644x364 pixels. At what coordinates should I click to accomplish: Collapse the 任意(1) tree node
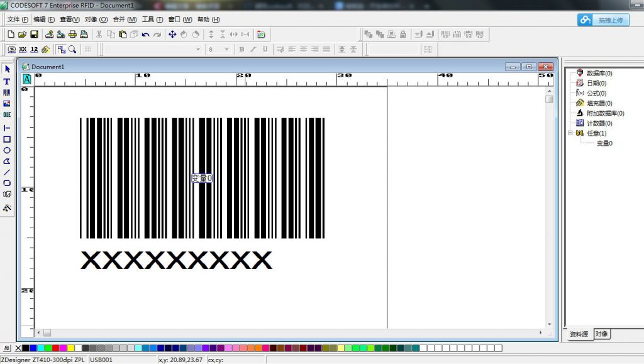[x=570, y=133]
